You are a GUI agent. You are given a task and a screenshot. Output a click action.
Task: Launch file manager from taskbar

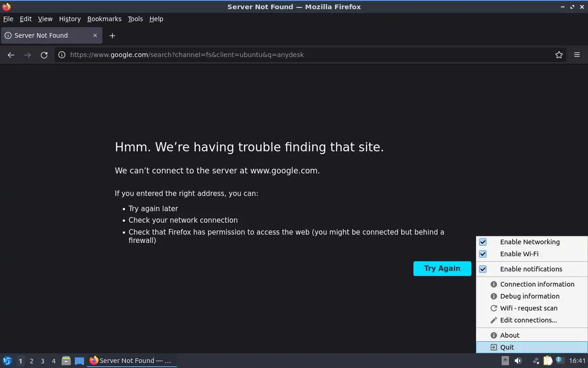coord(66,361)
